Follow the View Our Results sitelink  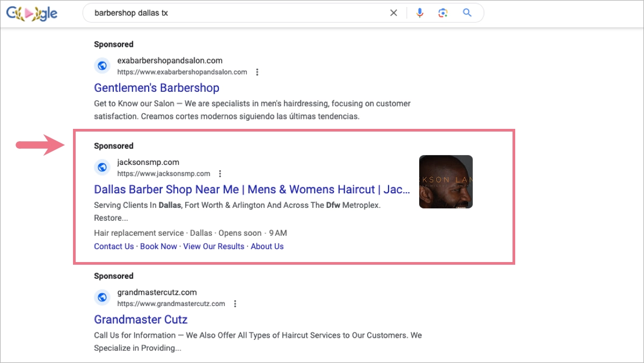coord(214,246)
